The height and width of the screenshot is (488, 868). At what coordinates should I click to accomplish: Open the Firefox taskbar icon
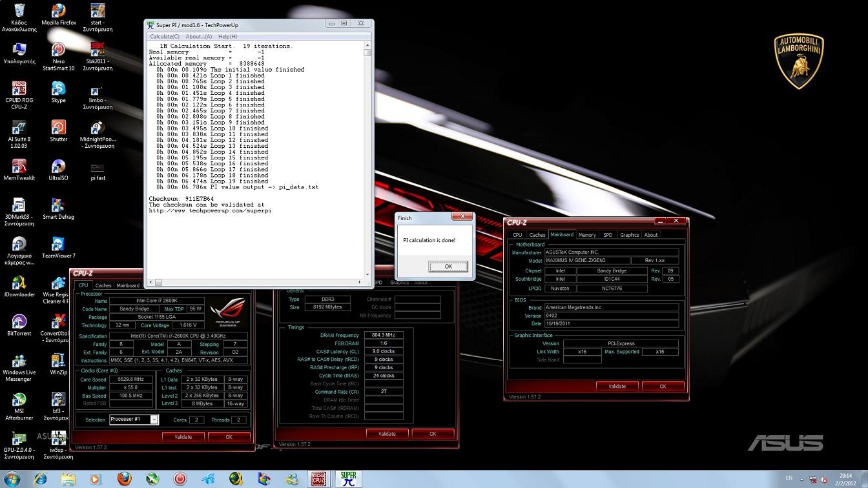pyautogui.click(x=124, y=479)
